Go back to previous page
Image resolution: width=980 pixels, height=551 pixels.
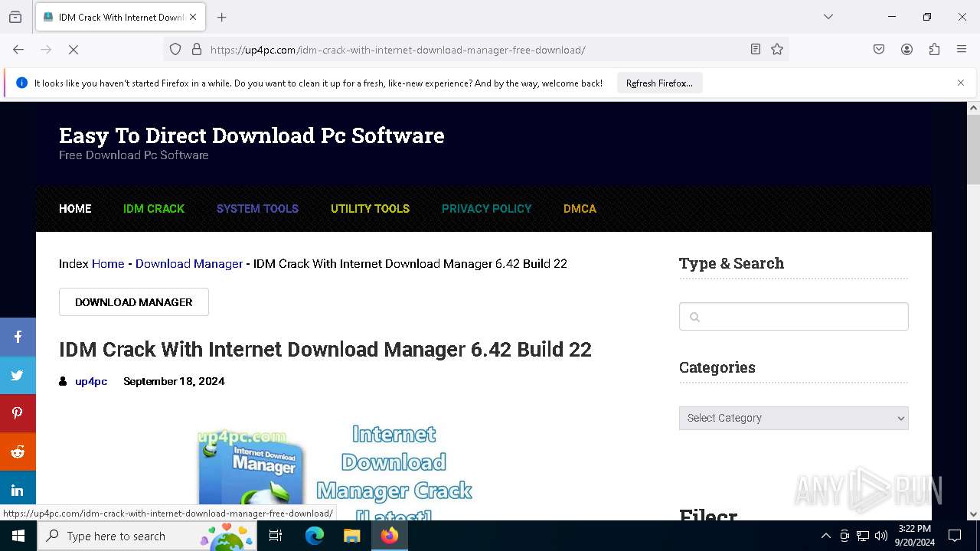[18, 50]
